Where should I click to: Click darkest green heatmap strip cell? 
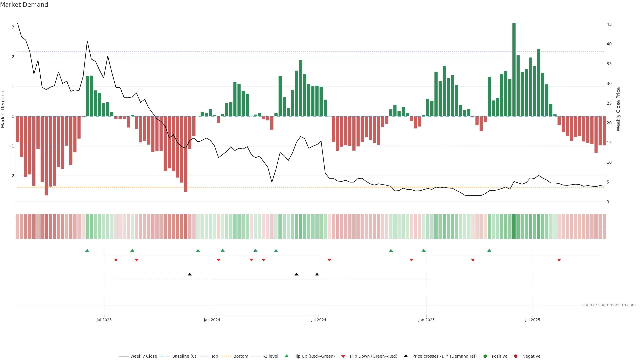click(514, 226)
